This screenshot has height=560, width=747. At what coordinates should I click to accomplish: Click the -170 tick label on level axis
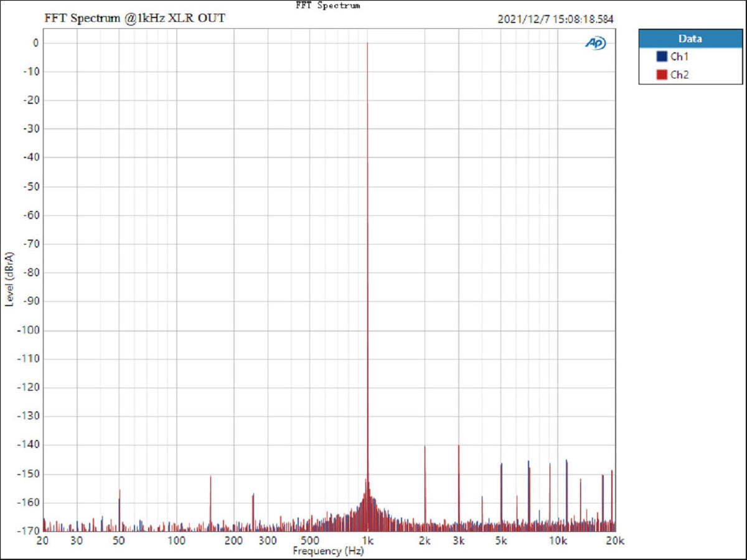pos(29,531)
